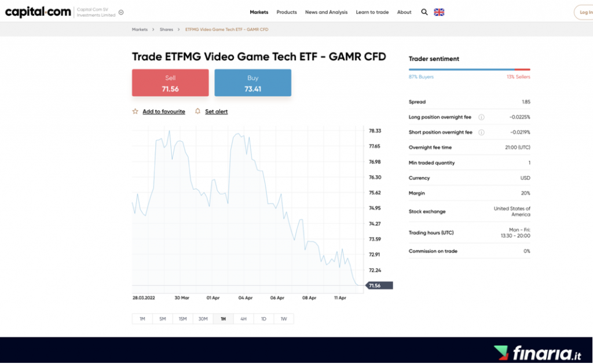
Task: Click the Trade ETFMG Video Game Tech ETF heading
Action: [x=259, y=57]
